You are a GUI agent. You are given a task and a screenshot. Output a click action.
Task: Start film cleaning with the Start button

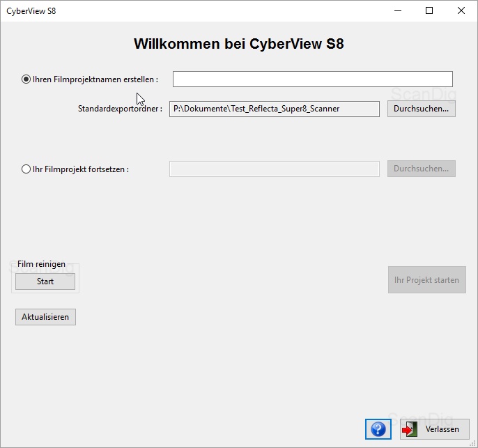(45, 281)
